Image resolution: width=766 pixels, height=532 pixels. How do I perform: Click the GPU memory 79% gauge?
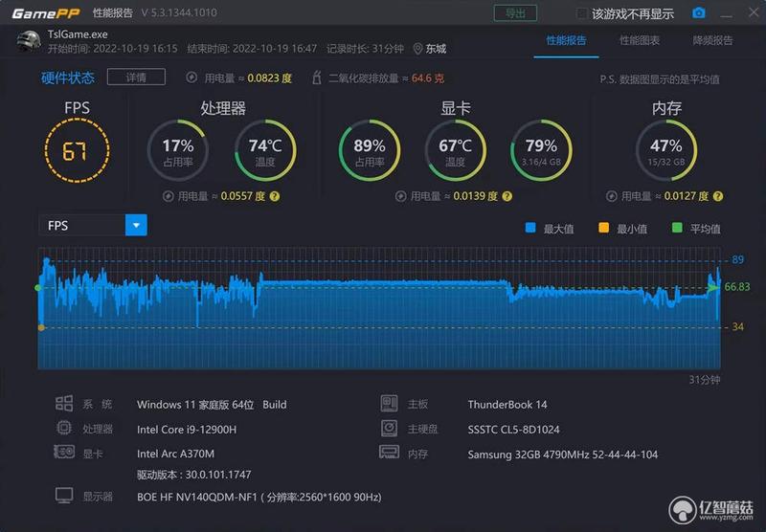(x=541, y=150)
